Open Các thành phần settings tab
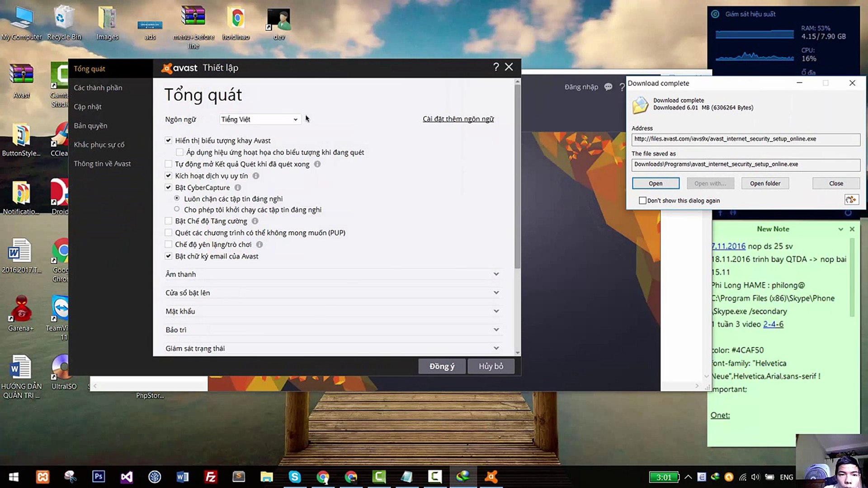Image resolution: width=868 pixels, height=488 pixels. pos(111,88)
